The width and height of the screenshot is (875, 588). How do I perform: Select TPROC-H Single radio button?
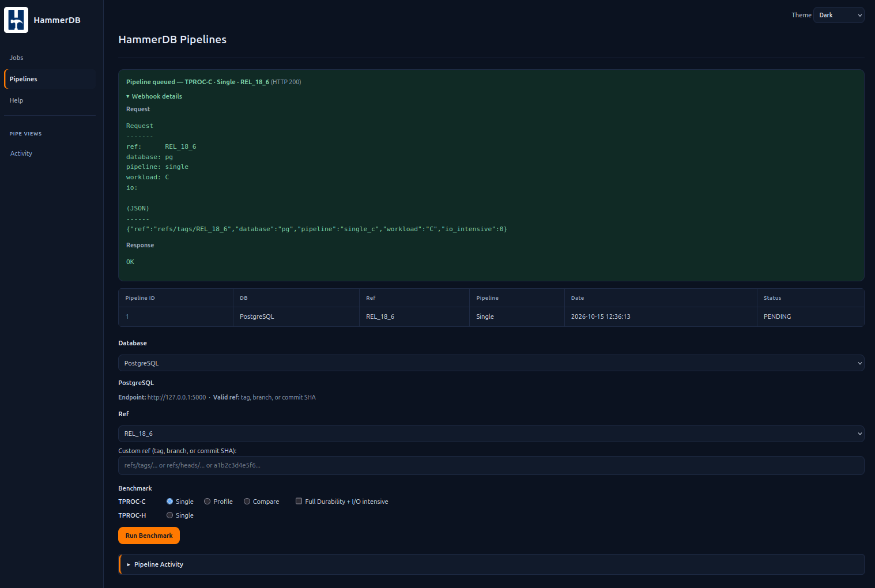coord(169,515)
